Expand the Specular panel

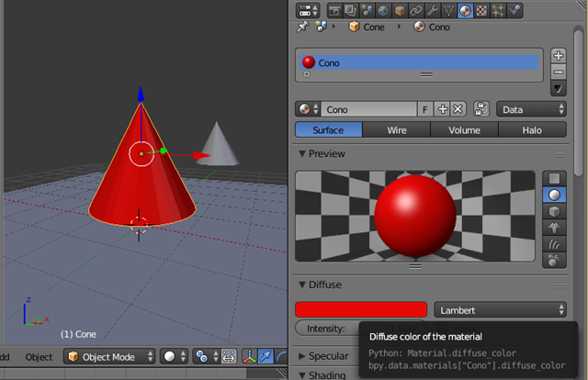[x=327, y=355]
